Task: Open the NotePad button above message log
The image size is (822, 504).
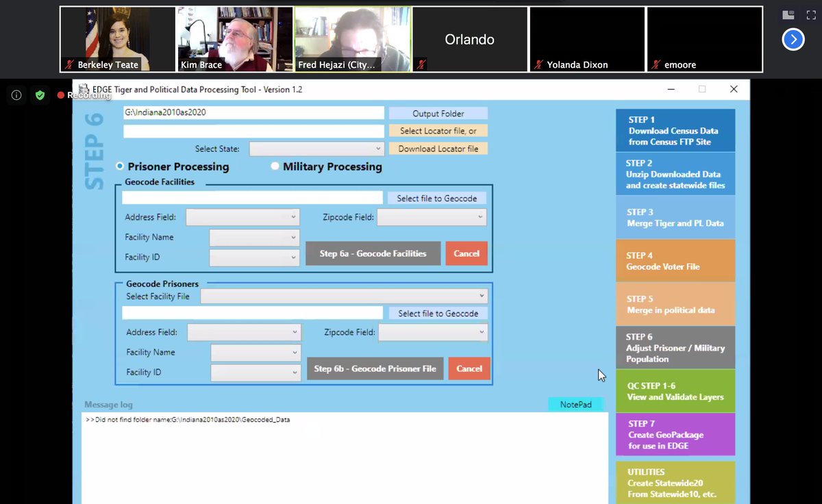Action: point(575,404)
